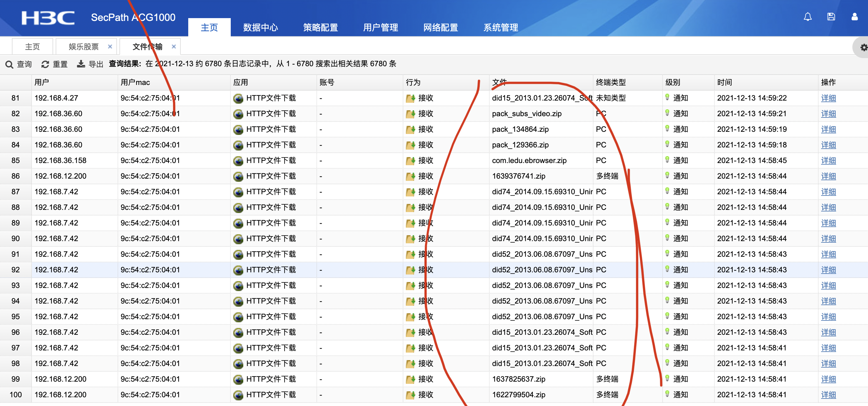Open 详细 link for row 100
Image resolution: width=868 pixels, height=406 pixels.
click(x=828, y=394)
